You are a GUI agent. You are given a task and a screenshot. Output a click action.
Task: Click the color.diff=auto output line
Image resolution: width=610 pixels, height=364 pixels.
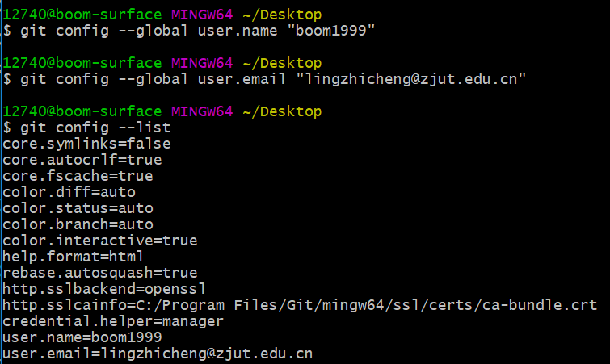coord(69,192)
